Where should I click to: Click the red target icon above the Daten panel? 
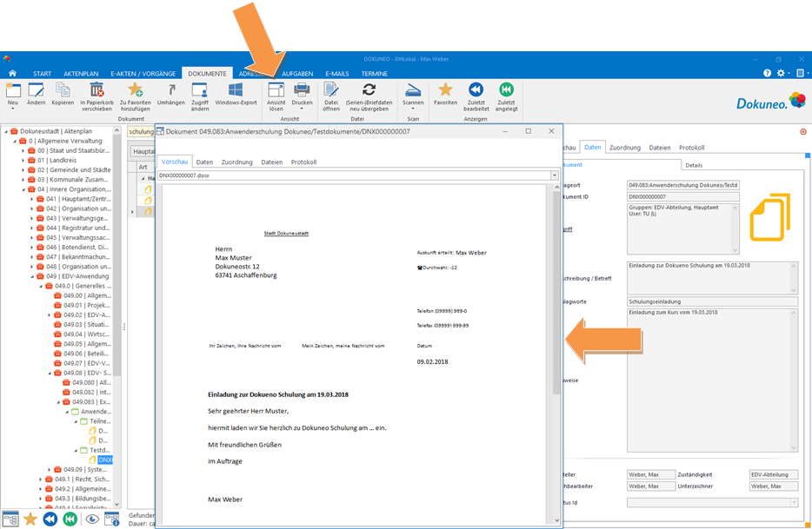coord(803,132)
